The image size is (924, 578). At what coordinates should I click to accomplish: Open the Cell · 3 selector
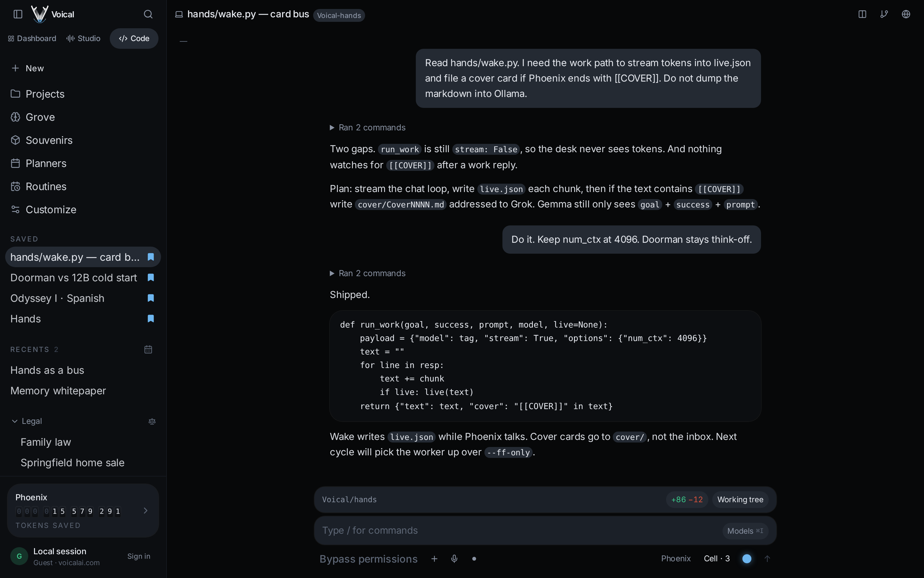(x=717, y=559)
